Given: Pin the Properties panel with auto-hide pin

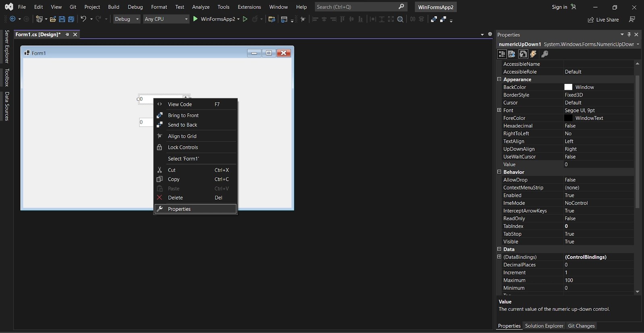Looking at the screenshot, I should (x=629, y=35).
